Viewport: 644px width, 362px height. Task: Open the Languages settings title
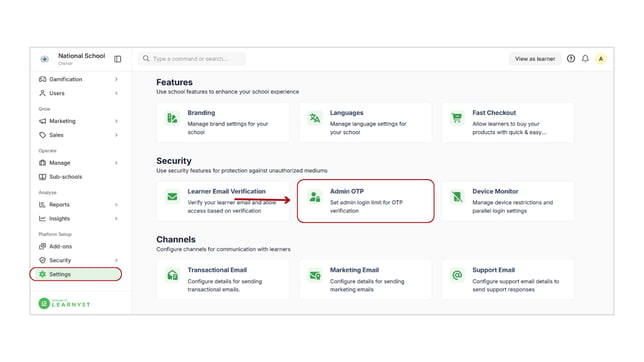coord(347,113)
